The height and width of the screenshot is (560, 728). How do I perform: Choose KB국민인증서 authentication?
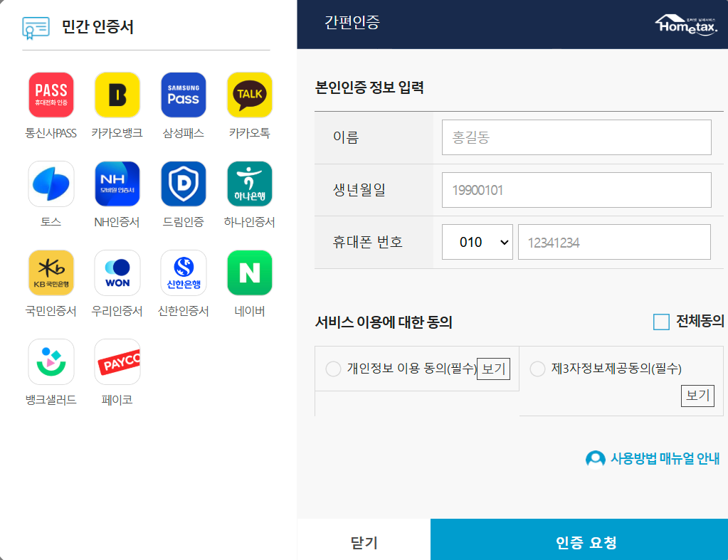click(x=51, y=272)
